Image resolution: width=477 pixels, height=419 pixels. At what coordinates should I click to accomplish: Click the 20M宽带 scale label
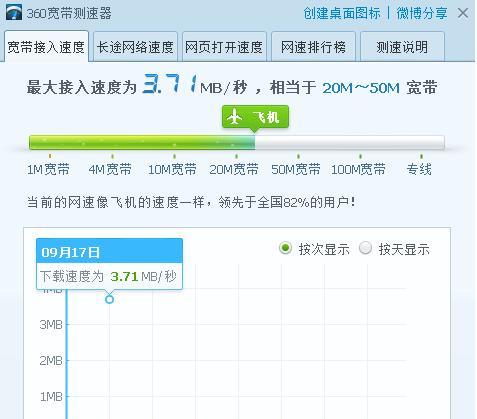click(234, 169)
